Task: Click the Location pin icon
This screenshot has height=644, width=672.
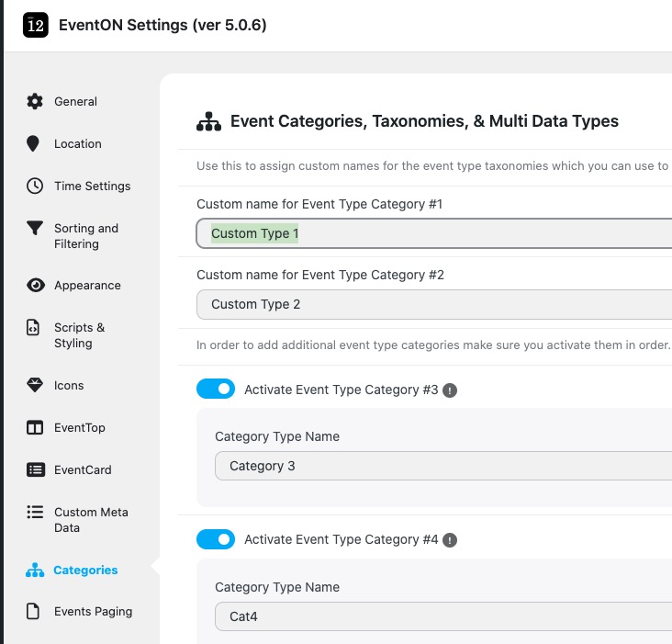Action: tap(35, 144)
